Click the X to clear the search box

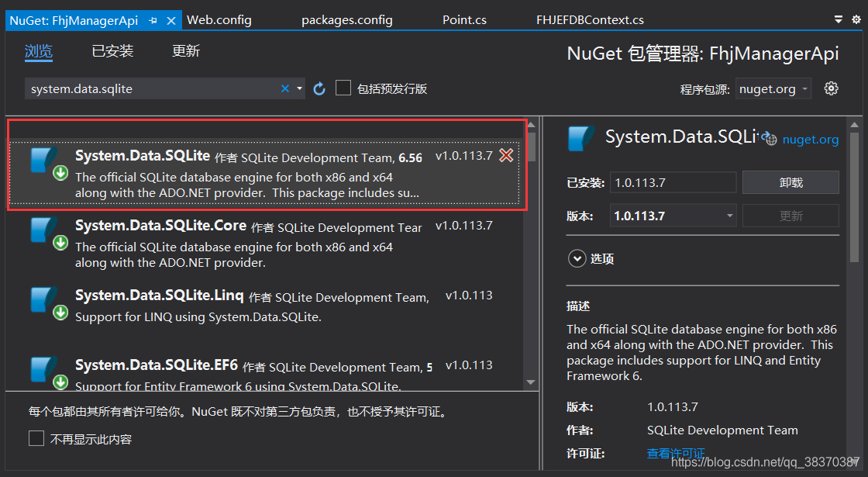point(284,88)
